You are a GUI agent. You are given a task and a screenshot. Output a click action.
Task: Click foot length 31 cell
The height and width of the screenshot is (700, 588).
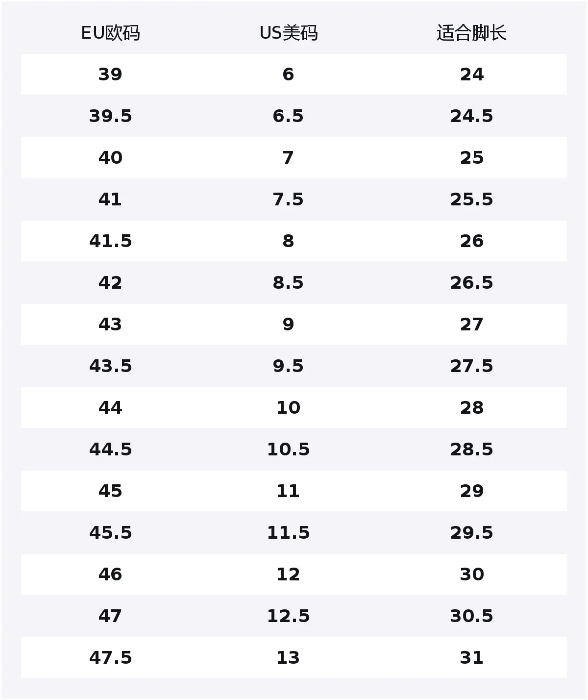click(471, 658)
